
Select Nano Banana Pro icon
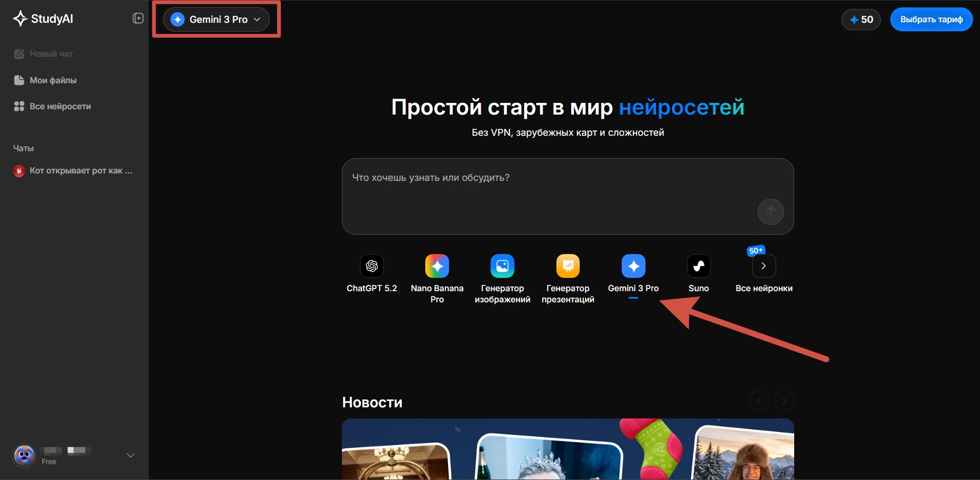coord(437,266)
